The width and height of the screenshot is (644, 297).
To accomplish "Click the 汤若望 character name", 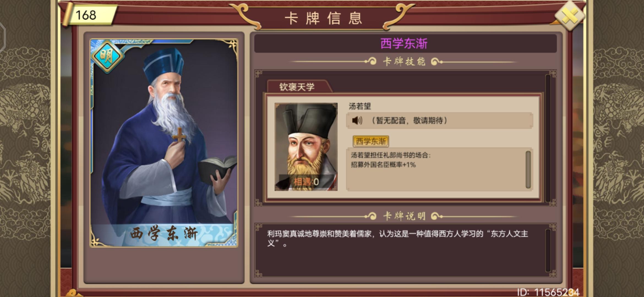I will 360,106.
